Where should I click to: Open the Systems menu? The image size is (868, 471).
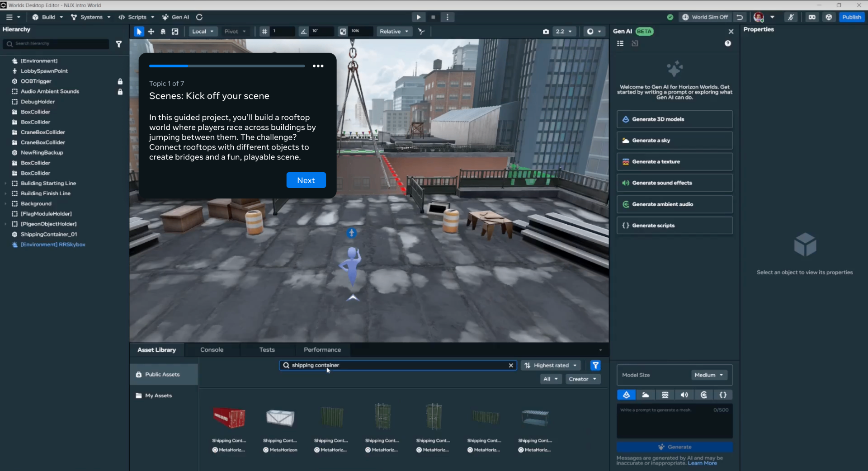click(x=91, y=17)
